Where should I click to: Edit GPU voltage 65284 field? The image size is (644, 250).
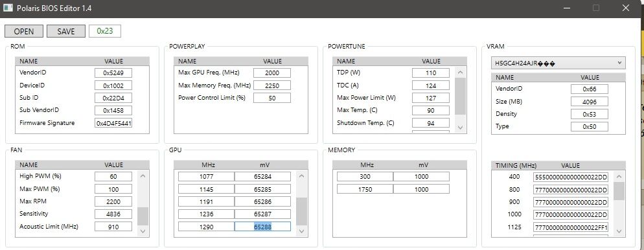tap(262, 177)
